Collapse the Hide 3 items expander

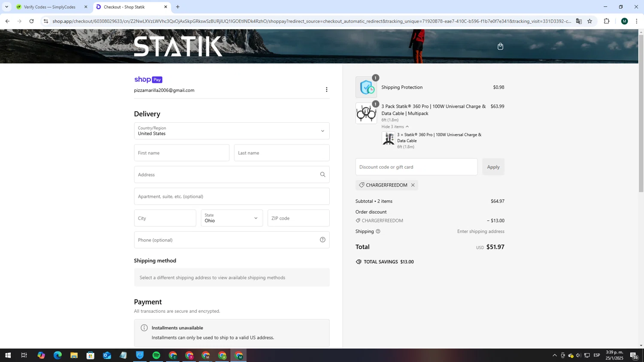395,127
